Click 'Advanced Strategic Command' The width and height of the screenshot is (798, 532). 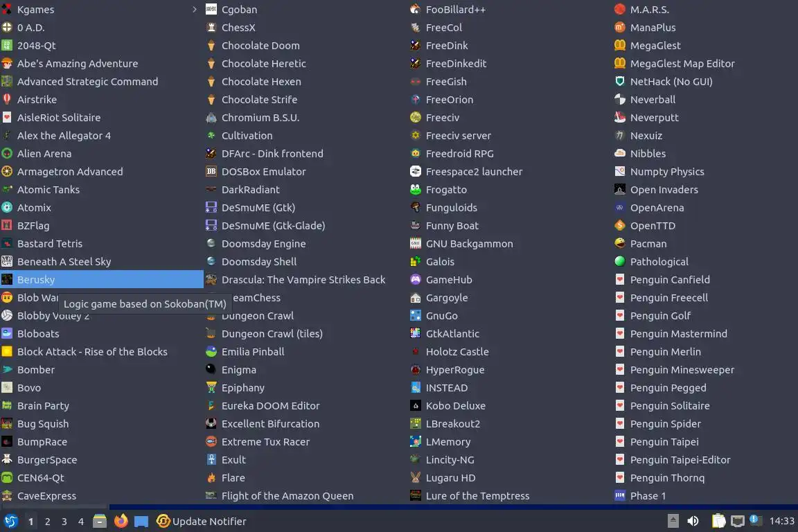[87, 82]
